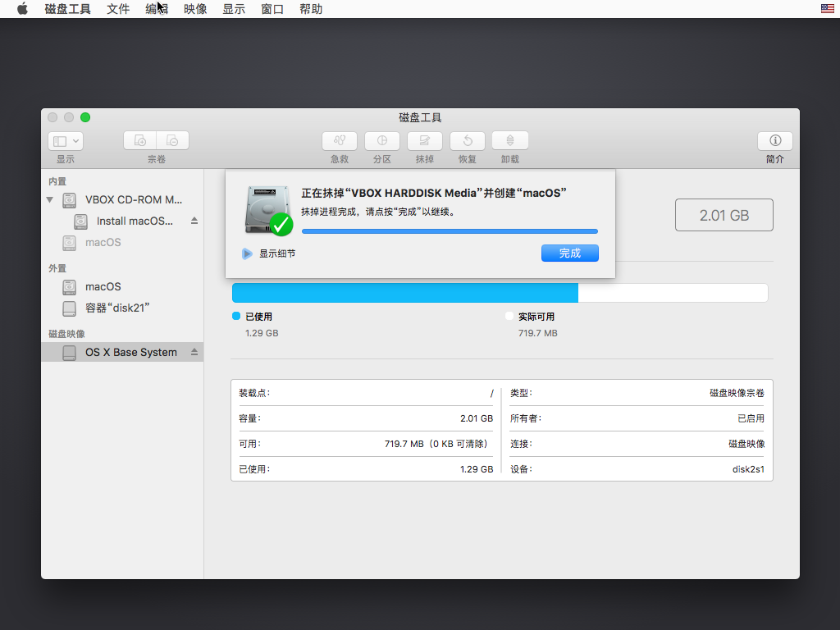Click the 装载点 row label
Image resolution: width=840 pixels, height=630 pixels.
point(254,393)
